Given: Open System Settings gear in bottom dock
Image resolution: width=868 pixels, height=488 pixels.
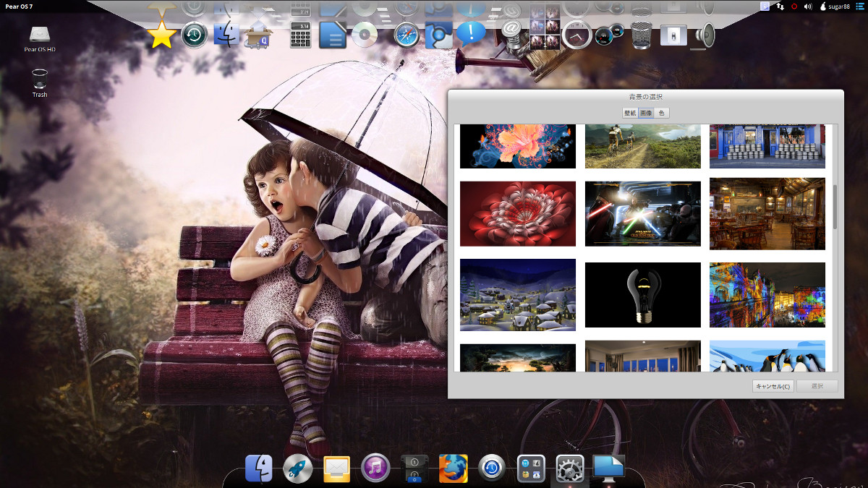Looking at the screenshot, I should [570, 468].
